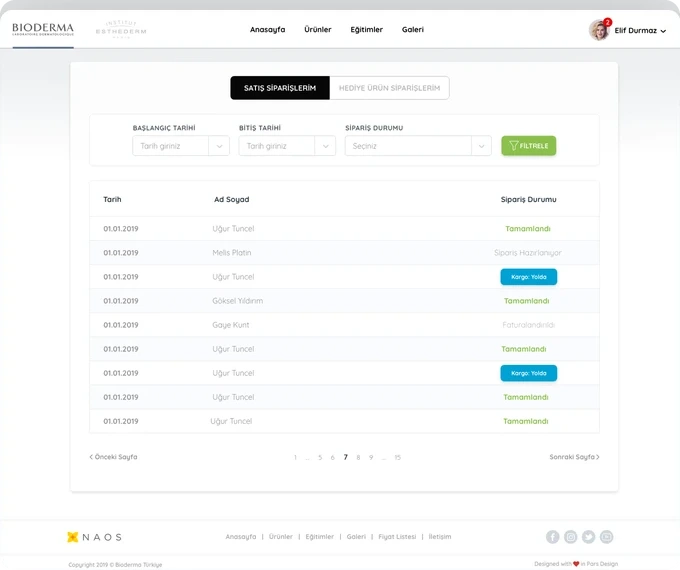Click the Faturalandırıldı status
This screenshot has height=570, width=680.
pyautogui.click(x=529, y=325)
